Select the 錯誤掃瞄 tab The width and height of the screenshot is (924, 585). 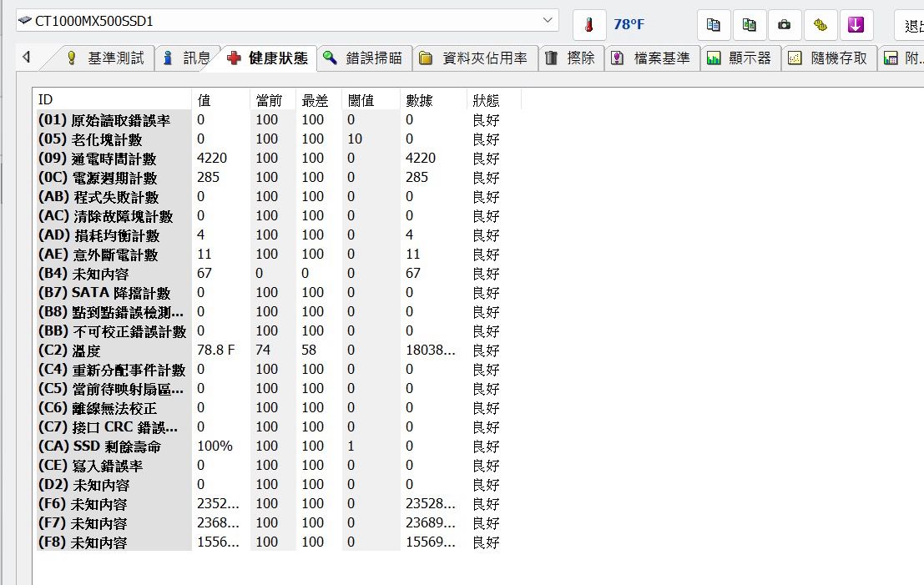pyautogui.click(x=364, y=58)
